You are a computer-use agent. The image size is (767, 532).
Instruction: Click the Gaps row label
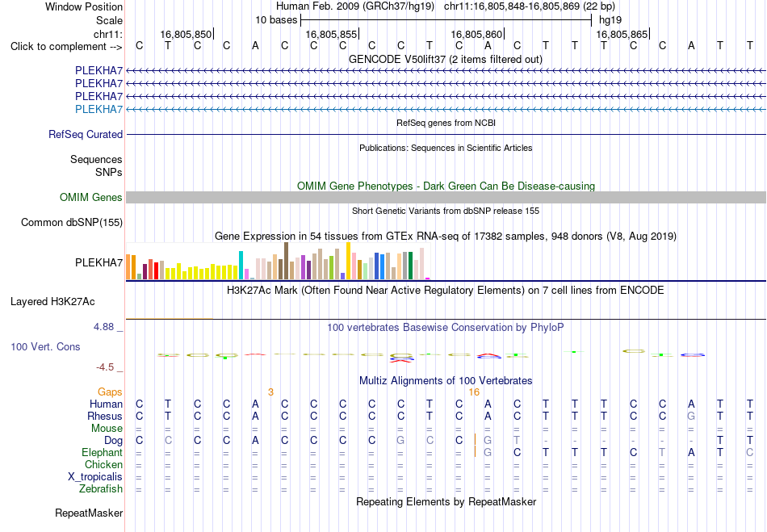tap(110, 392)
